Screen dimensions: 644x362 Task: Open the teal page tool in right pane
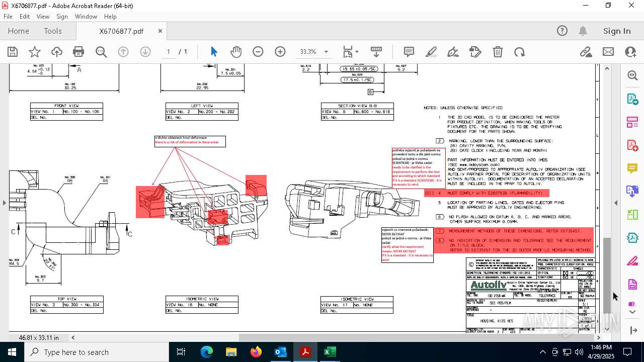(632, 238)
